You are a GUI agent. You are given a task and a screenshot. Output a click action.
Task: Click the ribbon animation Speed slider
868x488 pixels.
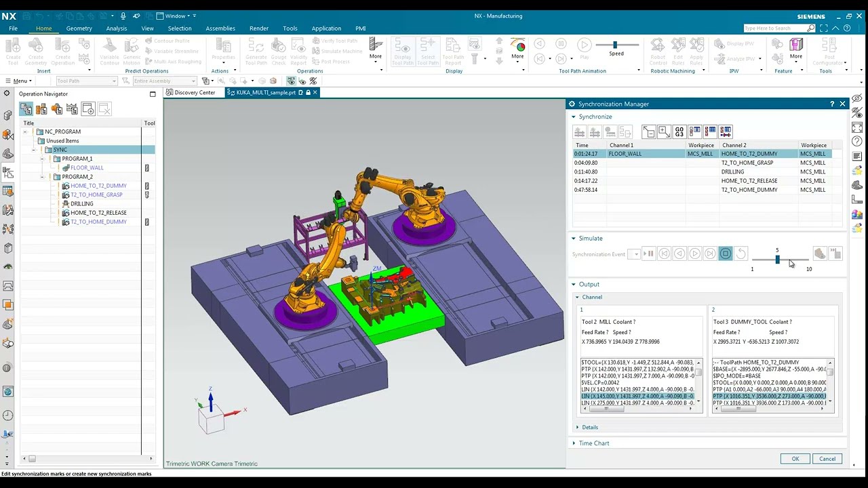(x=616, y=45)
